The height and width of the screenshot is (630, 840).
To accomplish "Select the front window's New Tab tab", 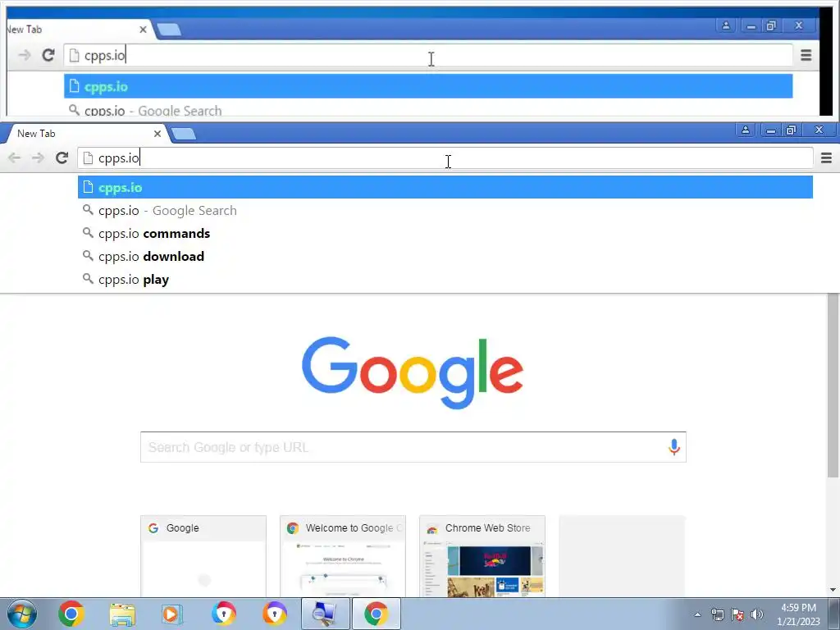I will 85,134.
